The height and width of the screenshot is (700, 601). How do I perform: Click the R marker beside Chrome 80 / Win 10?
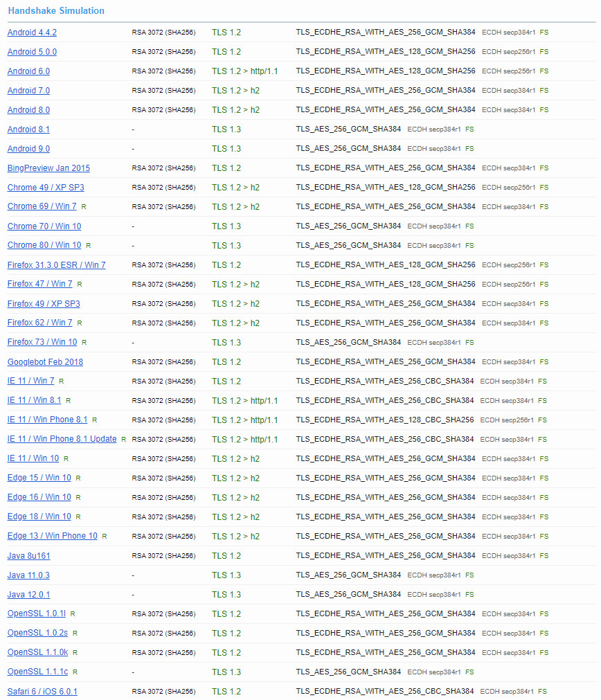pos(89,246)
